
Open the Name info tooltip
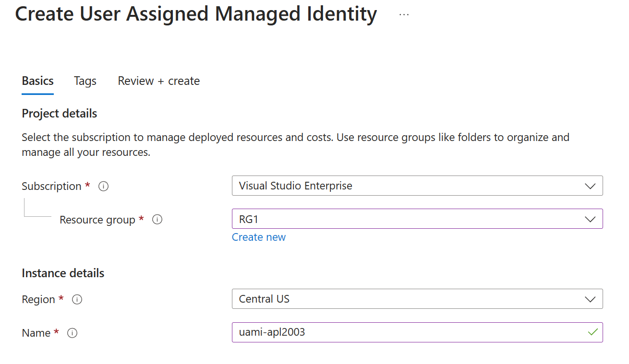pos(72,332)
